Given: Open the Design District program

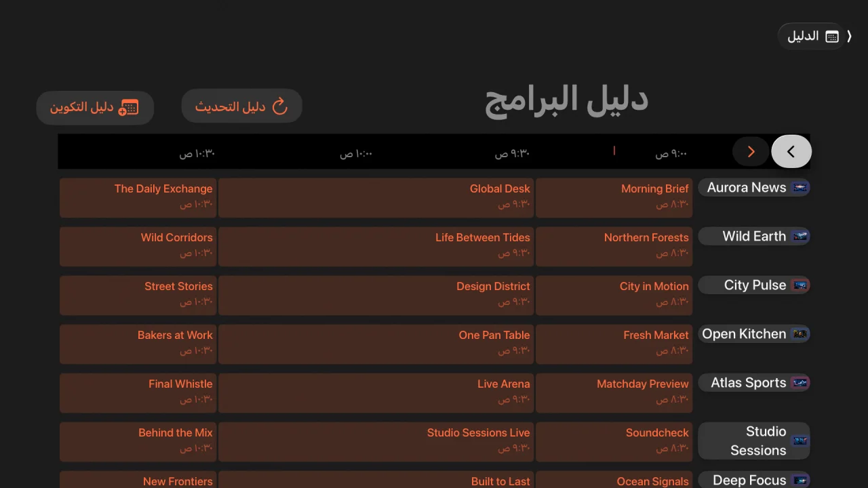Looking at the screenshot, I should point(376,296).
